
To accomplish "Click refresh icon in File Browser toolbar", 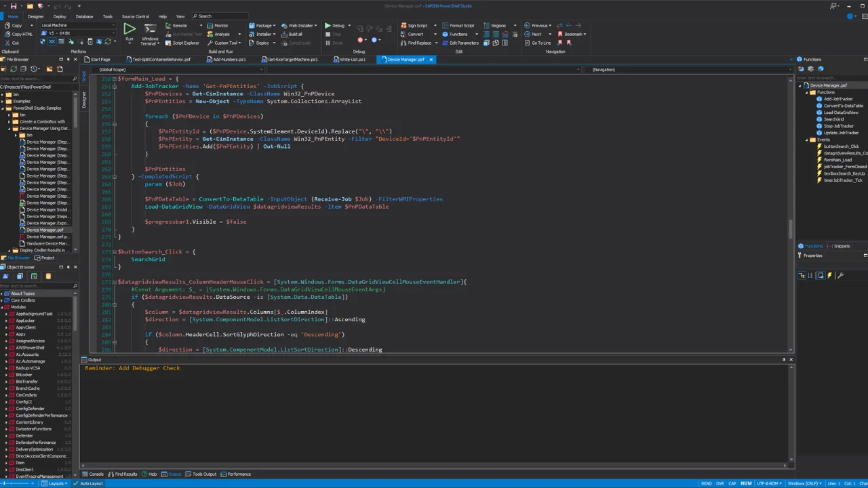I will pos(14,68).
